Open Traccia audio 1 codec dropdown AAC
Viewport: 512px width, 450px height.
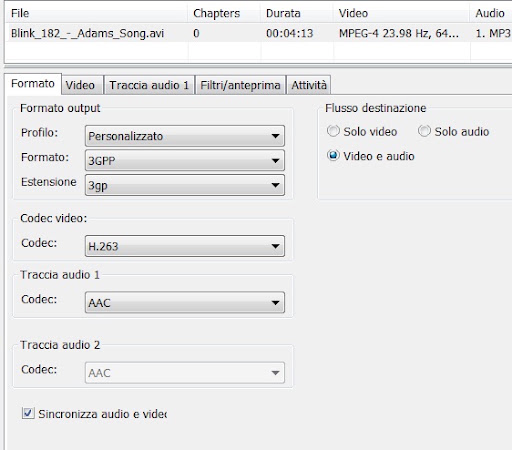(185, 302)
